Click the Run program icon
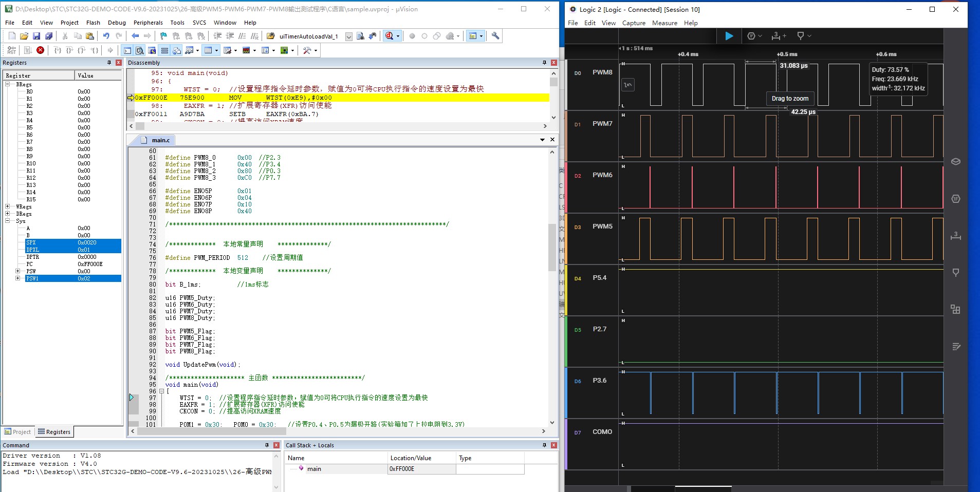 point(28,50)
